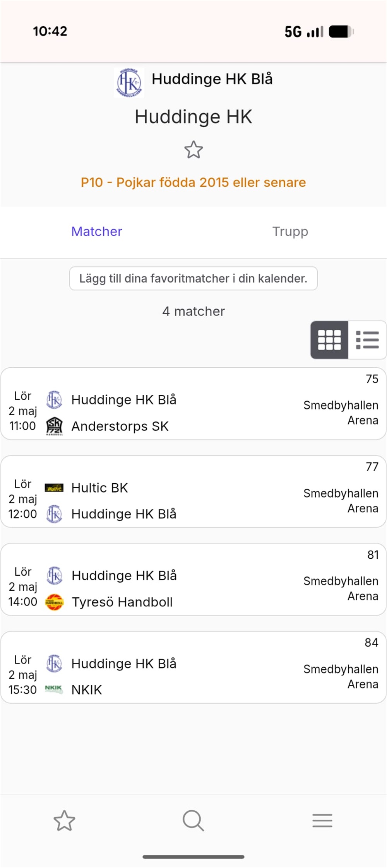Switch to list view layout
The height and width of the screenshot is (868, 387).
pos(367,340)
